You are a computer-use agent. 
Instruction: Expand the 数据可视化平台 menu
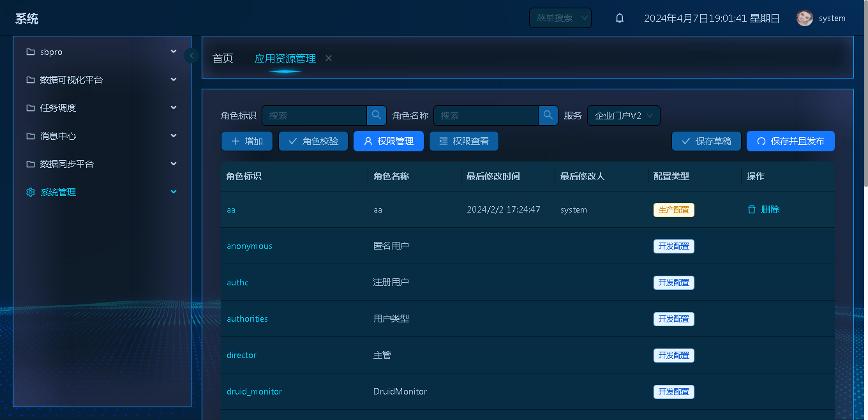pyautogui.click(x=101, y=80)
